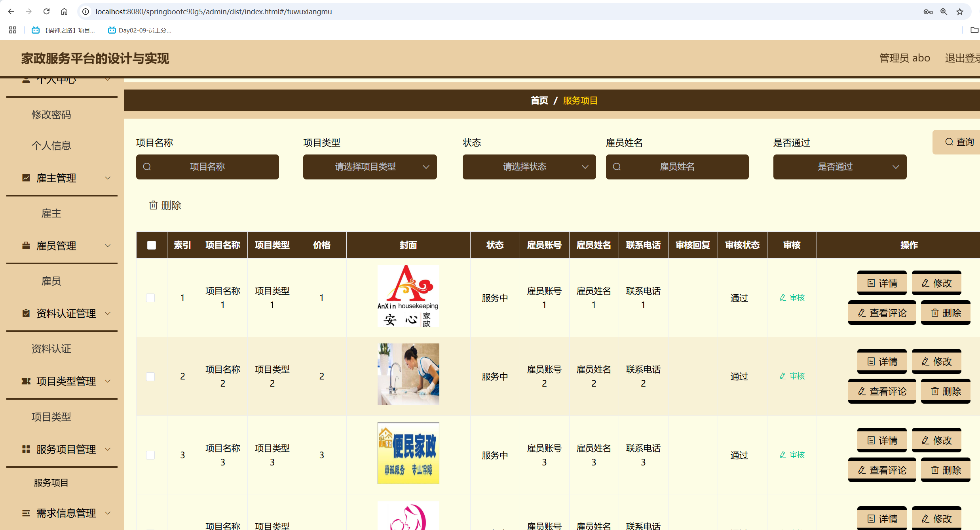Image resolution: width=980 pixels, height=530 pixels.
Task: Click 修改 for row 2
Action: 936,361
